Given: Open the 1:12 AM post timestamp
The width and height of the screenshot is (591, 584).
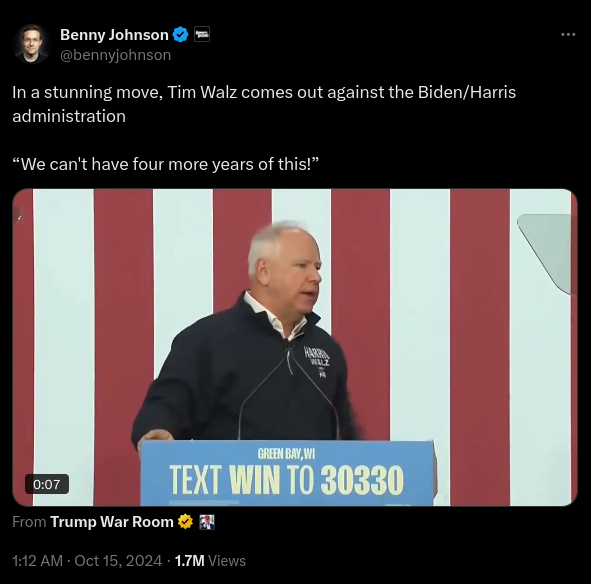Looking at the screenshot, I should click(37, 561).
